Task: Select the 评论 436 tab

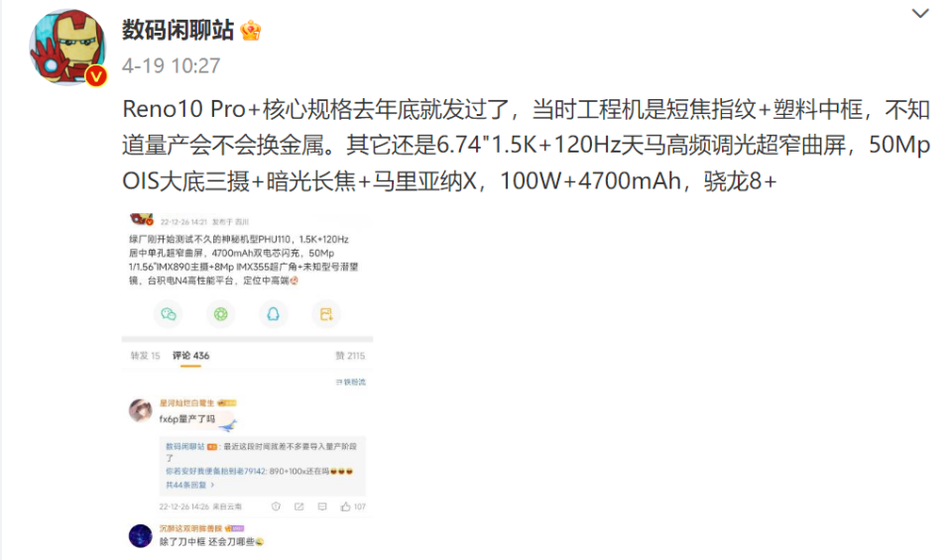Action: 190,356
